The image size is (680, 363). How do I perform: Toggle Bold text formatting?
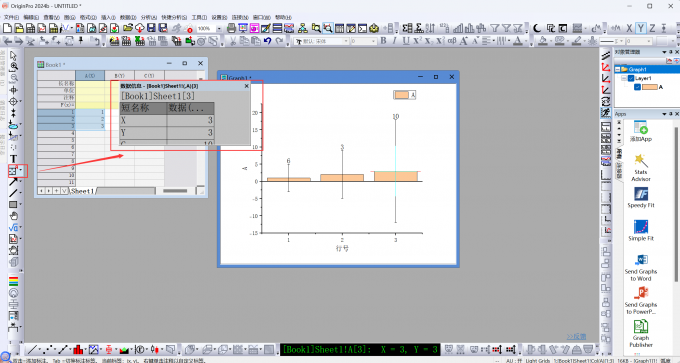(383, 41)
